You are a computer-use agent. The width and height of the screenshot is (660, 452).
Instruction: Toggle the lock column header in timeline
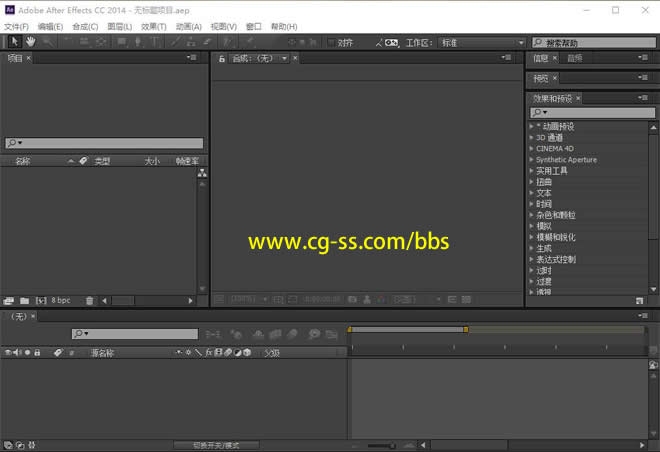pyautogui.click(x=38, y=353)
